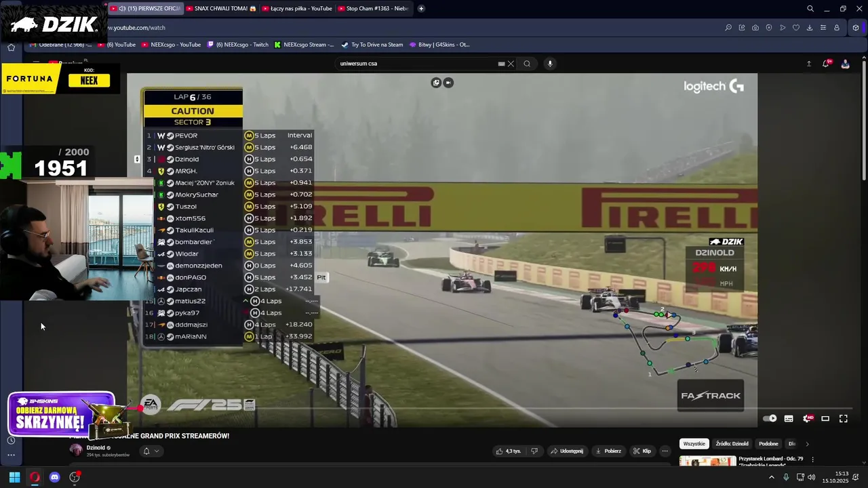Open the YouTube account avatar menu
The width and height of the screenshot is (868, 488).
(x=845, y=64)
